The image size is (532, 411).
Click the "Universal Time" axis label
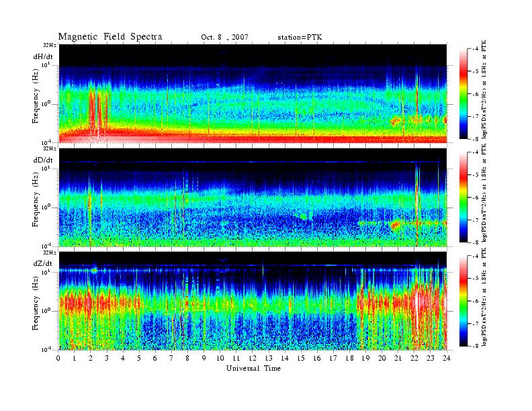pos(253,368)
